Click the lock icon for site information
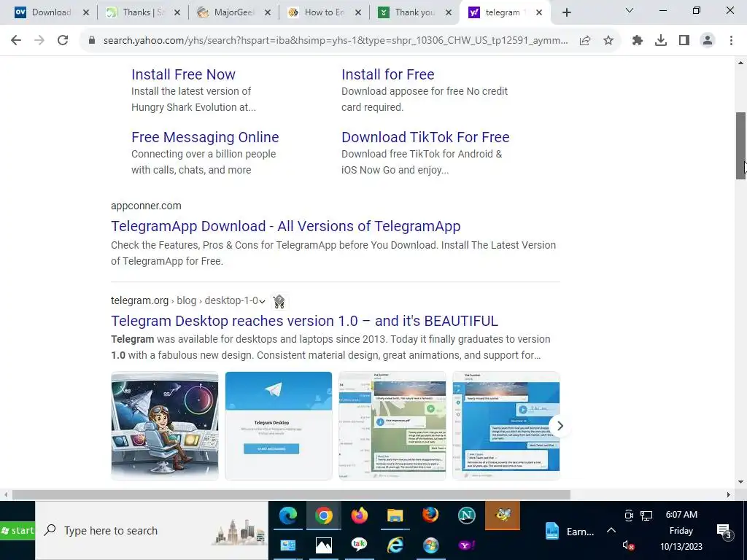The height and width of the screenshot is (560, 747). (92, 41)
